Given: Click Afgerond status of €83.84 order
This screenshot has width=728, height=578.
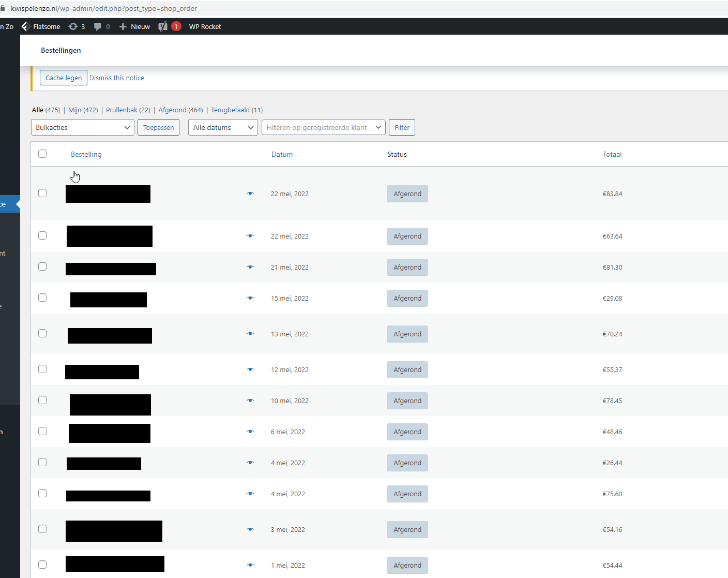Looking at the screenshot, I should pos(407,194).
